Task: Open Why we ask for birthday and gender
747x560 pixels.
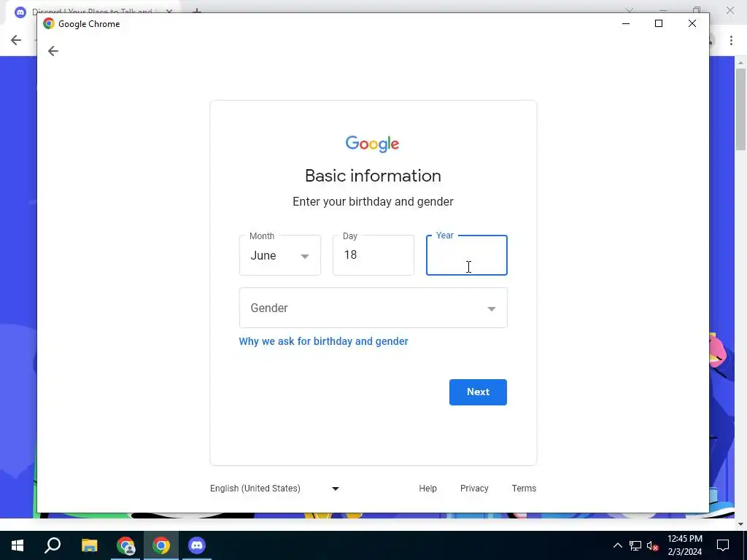Action: [x=323, y=341]
